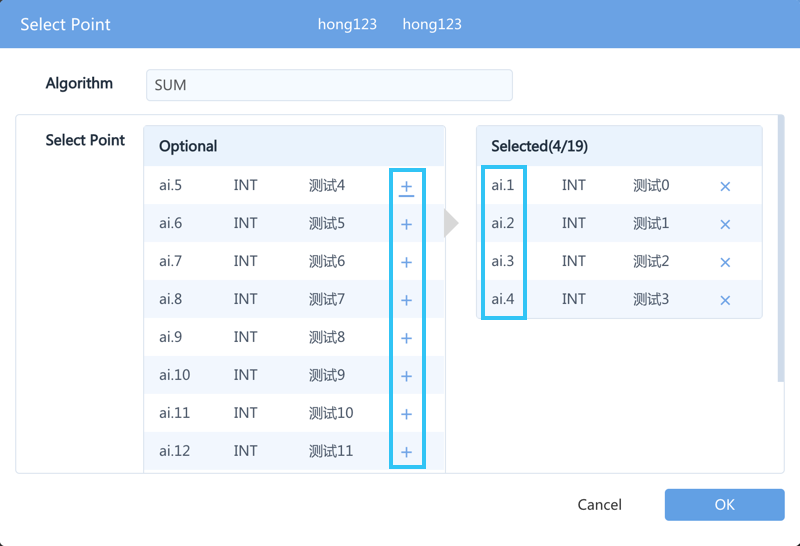Click 测试7 description in ai.8 row
This screenshot has height=546, width=800.
click(327, 299)
